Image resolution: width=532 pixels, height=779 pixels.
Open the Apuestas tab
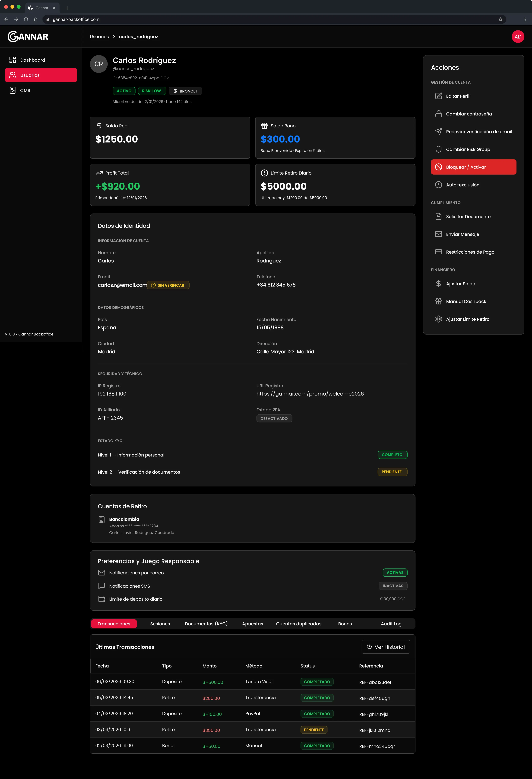253,624
